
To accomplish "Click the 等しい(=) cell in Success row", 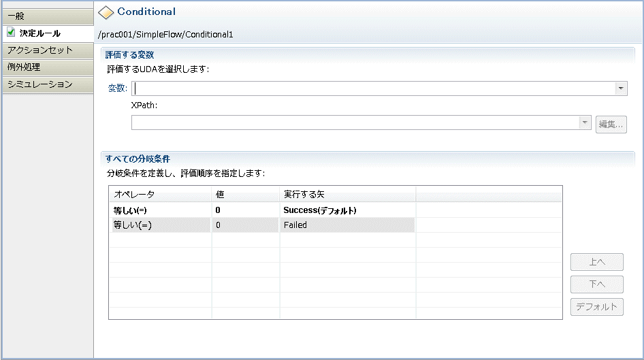I will coord(160,210).
